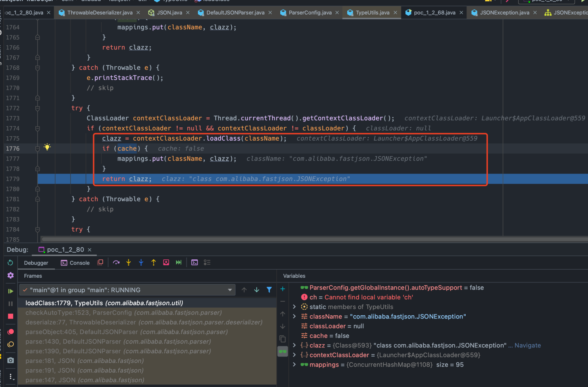Step out of current method
The height and width of the screenshot is (387, 588).
tap(154, 262)
